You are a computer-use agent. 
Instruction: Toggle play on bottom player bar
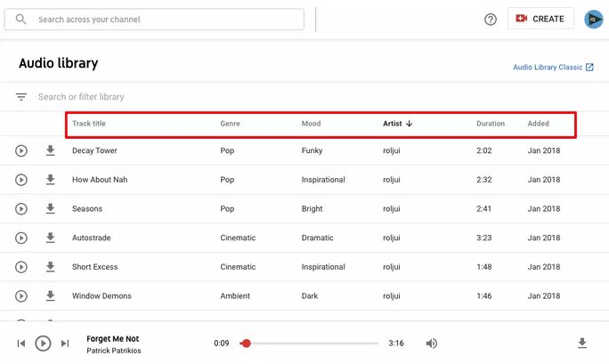(43, 344)
